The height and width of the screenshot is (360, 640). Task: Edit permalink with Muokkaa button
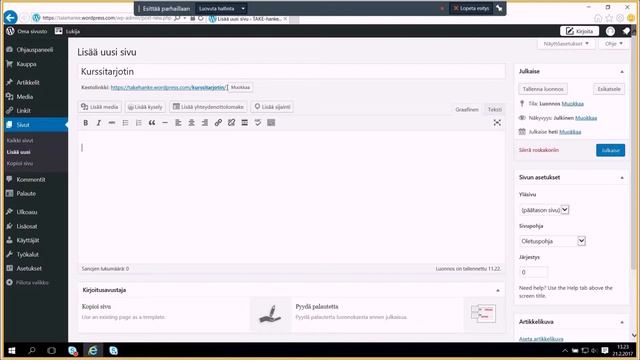[x=240, y=87]
